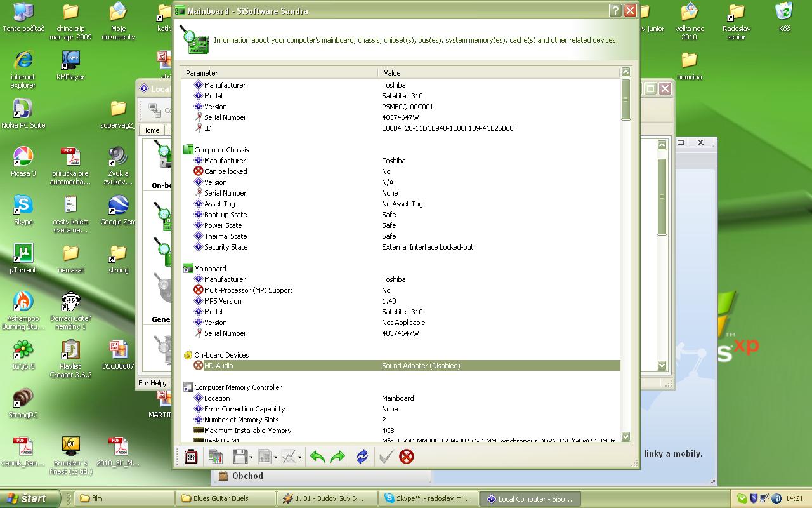
Task: Switch to the Blues Guitar Duels taskbar button
Action: [x=226, y=498]
